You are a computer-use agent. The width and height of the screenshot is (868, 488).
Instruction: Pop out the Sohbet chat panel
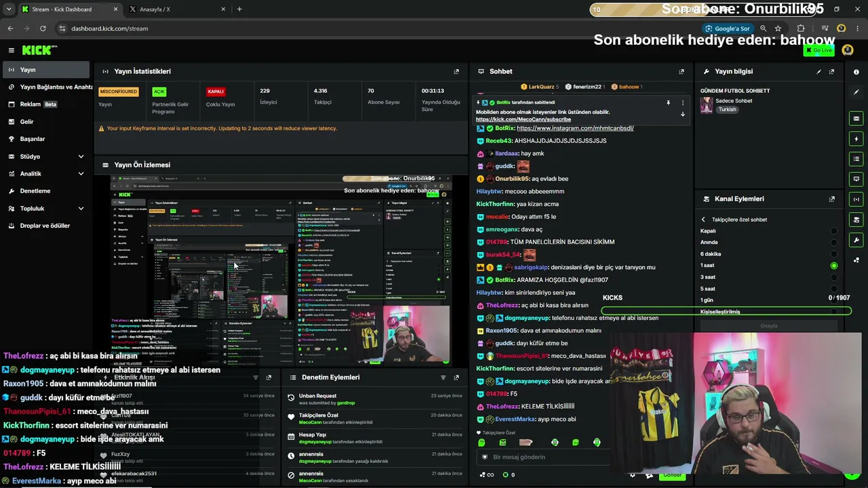tap(682, 71)
